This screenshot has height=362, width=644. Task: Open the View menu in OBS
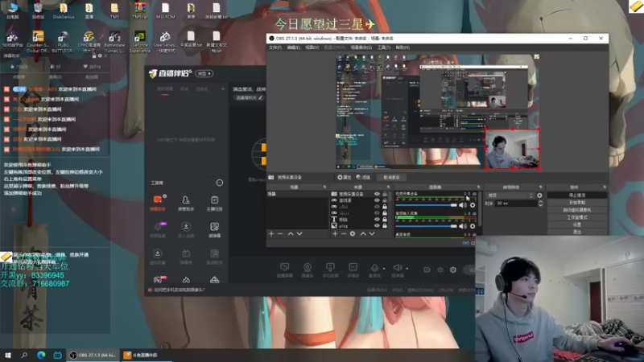point(312,47)
